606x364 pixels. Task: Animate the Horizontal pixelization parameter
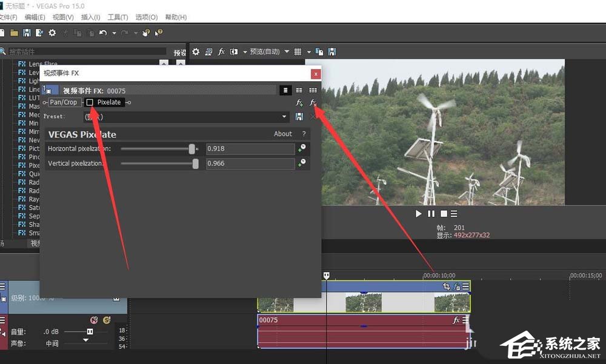302,148
